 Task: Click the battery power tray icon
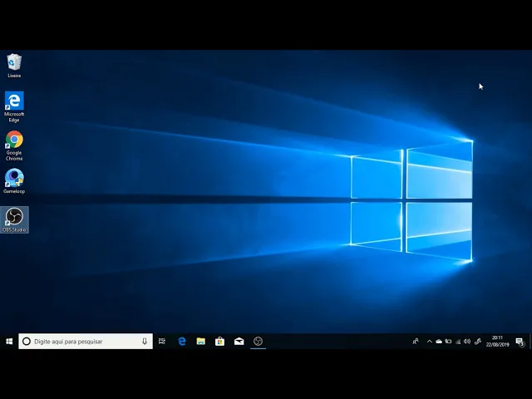448,342
